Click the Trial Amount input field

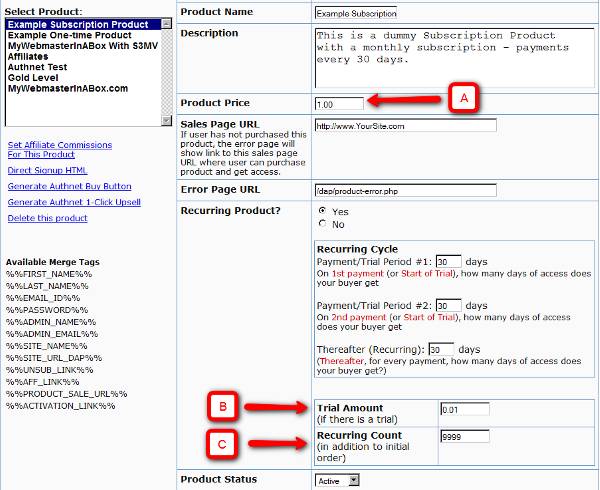tap(464, 409)
